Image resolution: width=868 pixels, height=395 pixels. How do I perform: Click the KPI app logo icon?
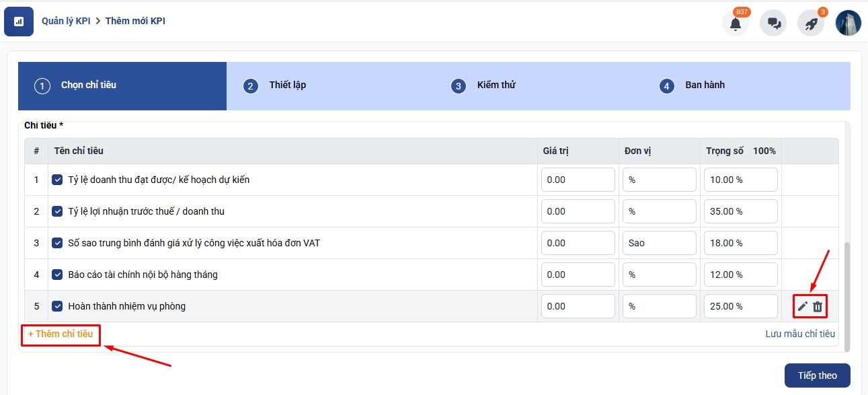coord(19,22)
